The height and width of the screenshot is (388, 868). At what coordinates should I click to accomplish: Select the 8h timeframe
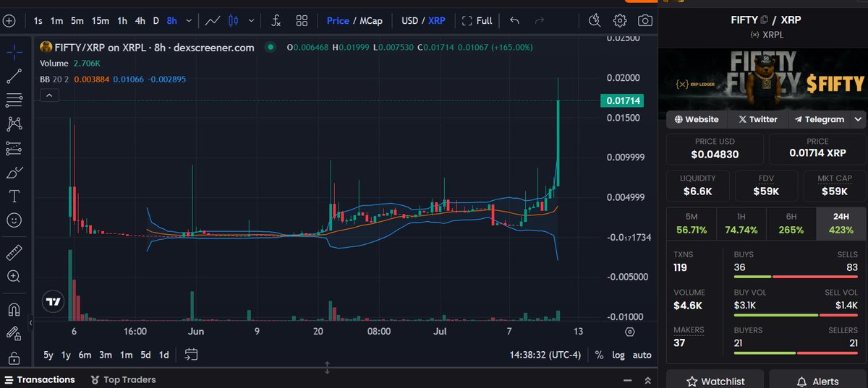click(171, 21)
